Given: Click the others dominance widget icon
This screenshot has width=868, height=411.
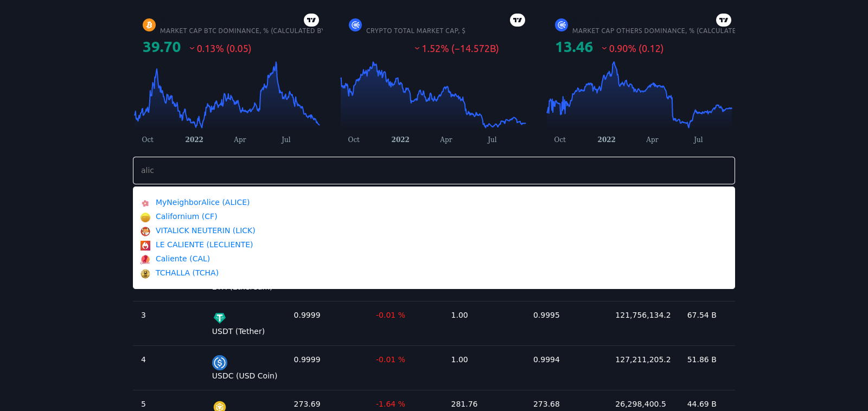Looking at the screenshot, I should (561, 25).
